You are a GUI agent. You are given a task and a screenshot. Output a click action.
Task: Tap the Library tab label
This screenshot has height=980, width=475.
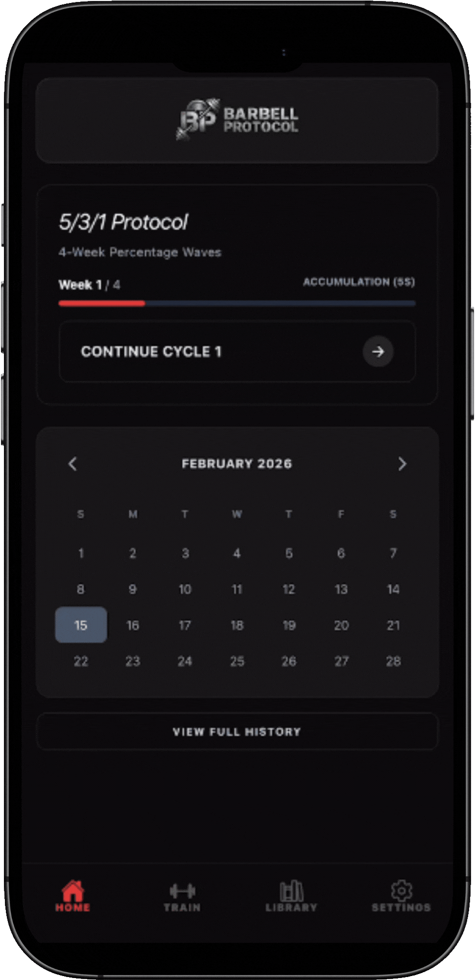[x=291, y=908]
